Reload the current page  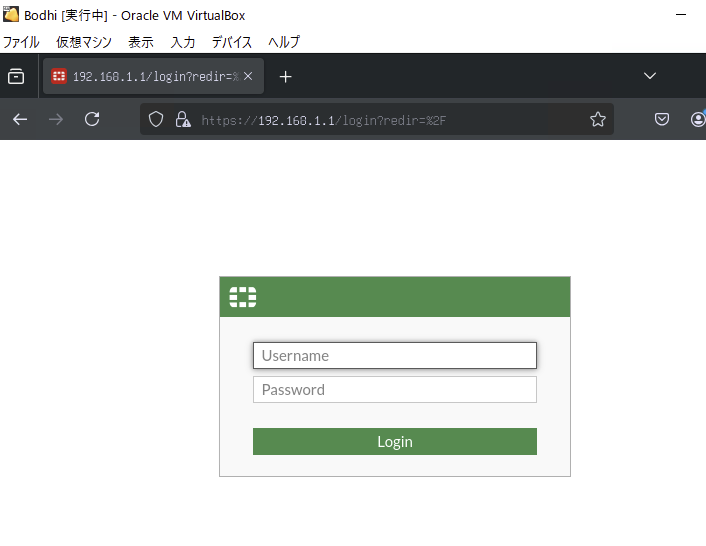pos(92,119)
